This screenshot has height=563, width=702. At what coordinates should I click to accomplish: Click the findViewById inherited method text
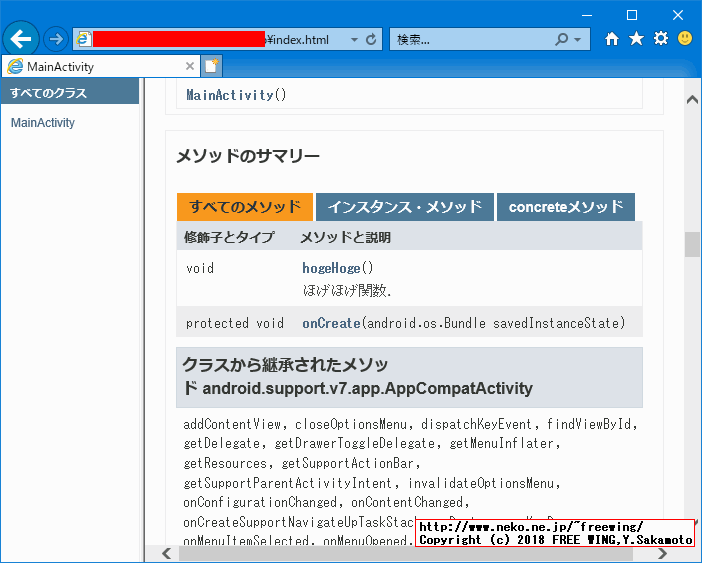589,424
